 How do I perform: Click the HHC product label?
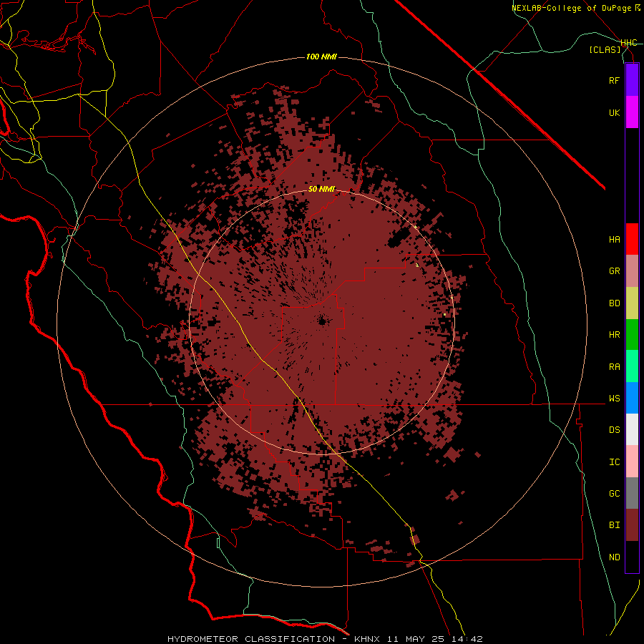click(x=629, y=43)
